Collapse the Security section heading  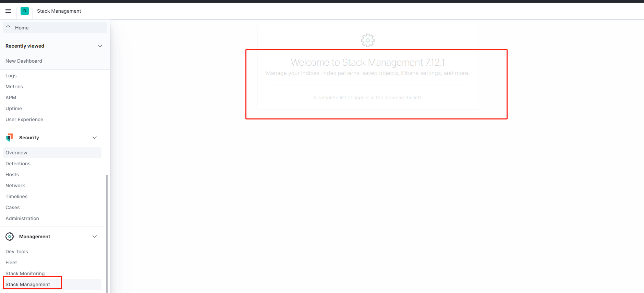[29, 138]
